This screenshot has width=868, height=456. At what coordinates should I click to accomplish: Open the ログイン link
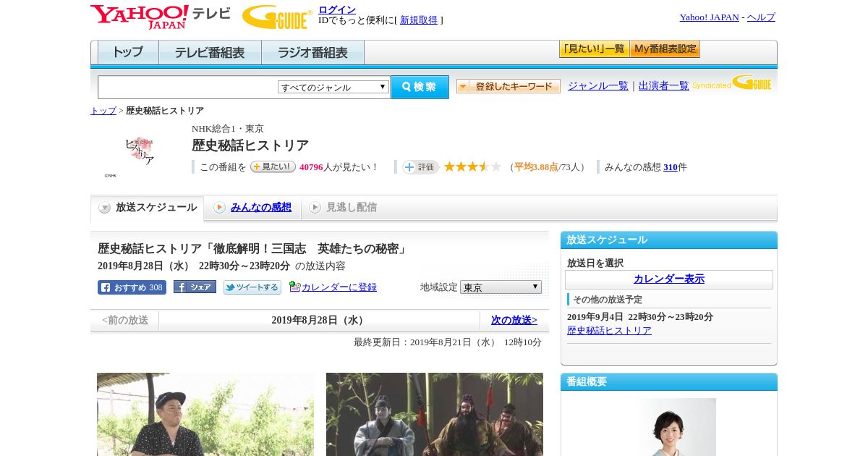click(337, 9)
